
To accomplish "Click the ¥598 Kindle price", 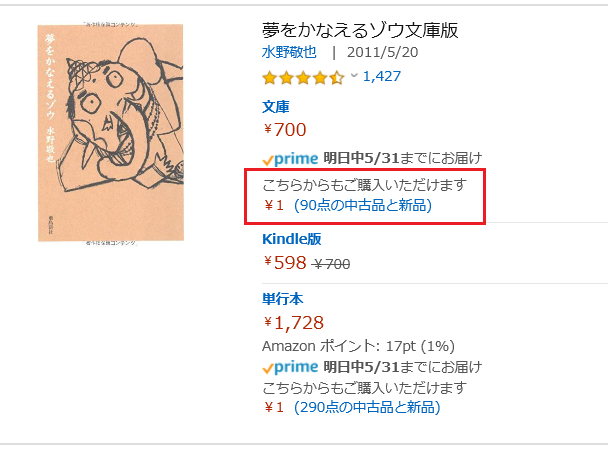I will pos(285,263).
